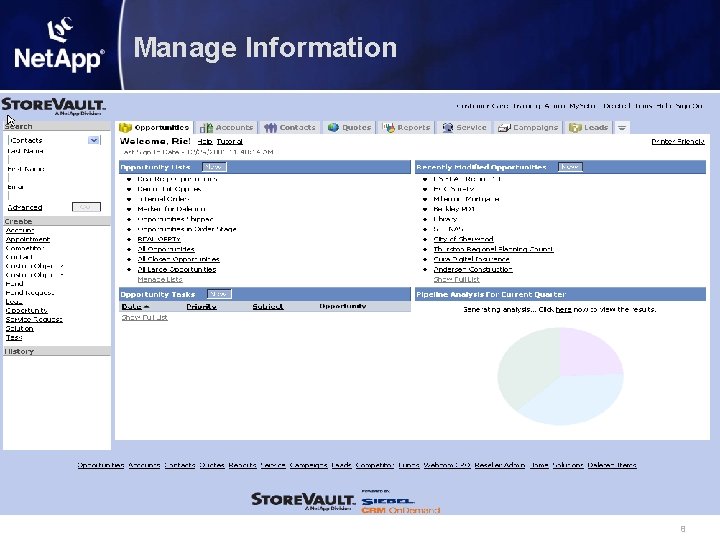The width and height of the screenshot is (720, 540).
Task: Click the Deleted Items footer link
Action: pos(612,465)
